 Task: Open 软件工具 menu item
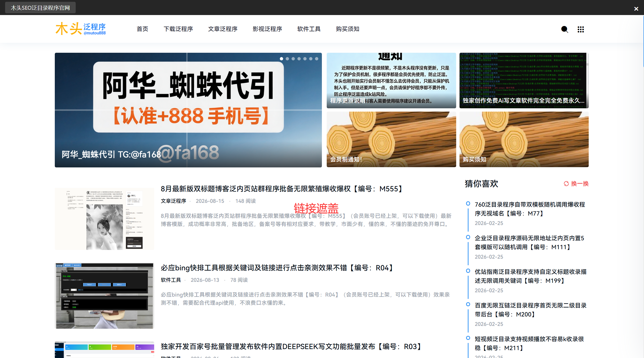(x=309, y=29)
